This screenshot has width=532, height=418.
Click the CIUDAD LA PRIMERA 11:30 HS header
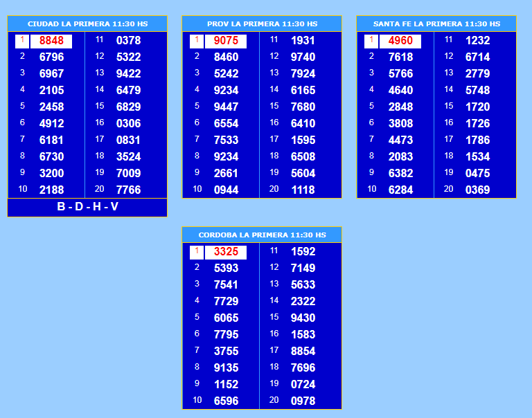tap(87, 24)
